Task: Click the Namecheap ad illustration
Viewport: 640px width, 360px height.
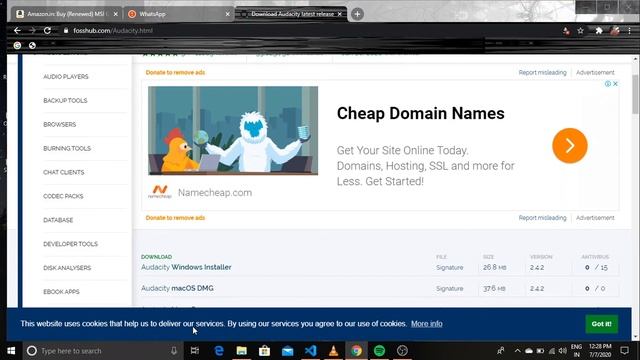Action: 233,131
